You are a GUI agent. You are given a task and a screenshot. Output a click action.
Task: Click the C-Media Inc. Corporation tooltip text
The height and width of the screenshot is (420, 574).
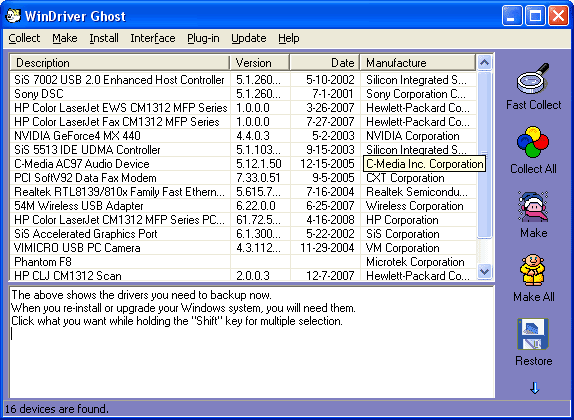(425, 164)
